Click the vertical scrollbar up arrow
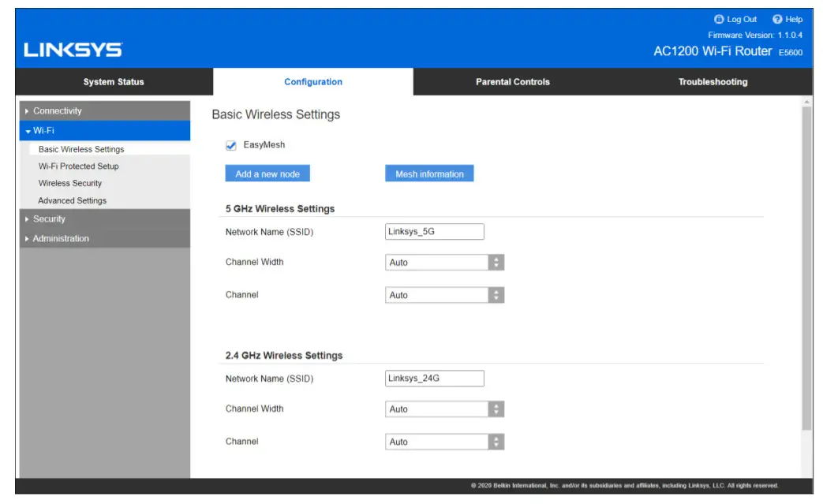Image resolution: width=823 pixels, height=504 pixels. coord(806,101)
